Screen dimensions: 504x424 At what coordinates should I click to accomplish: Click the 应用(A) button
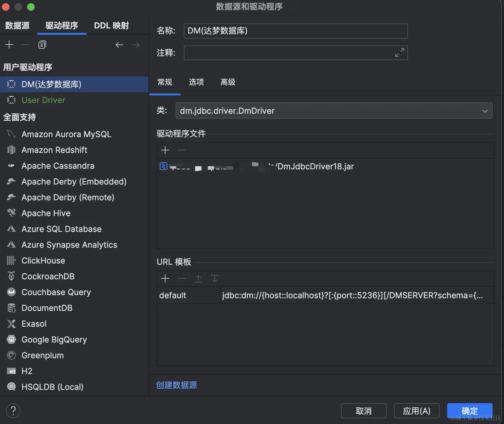point(417,411)
